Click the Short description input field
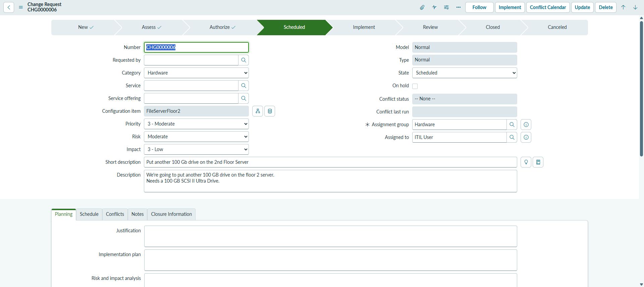The image size is (644, 287). tap(330, 162)
